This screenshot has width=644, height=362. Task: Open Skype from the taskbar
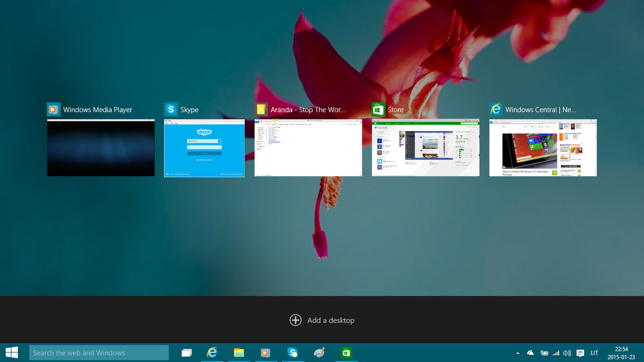click(x=293, y=352)
